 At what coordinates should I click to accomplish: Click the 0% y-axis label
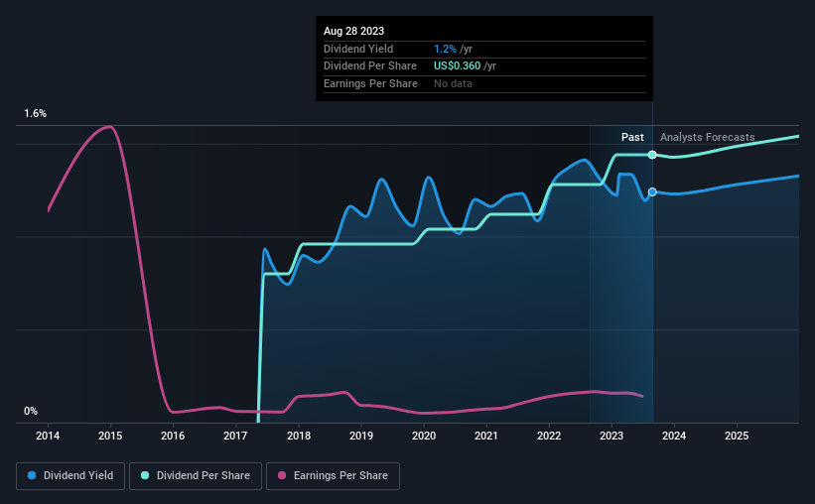pyautogui.click(x=31, y=412)
